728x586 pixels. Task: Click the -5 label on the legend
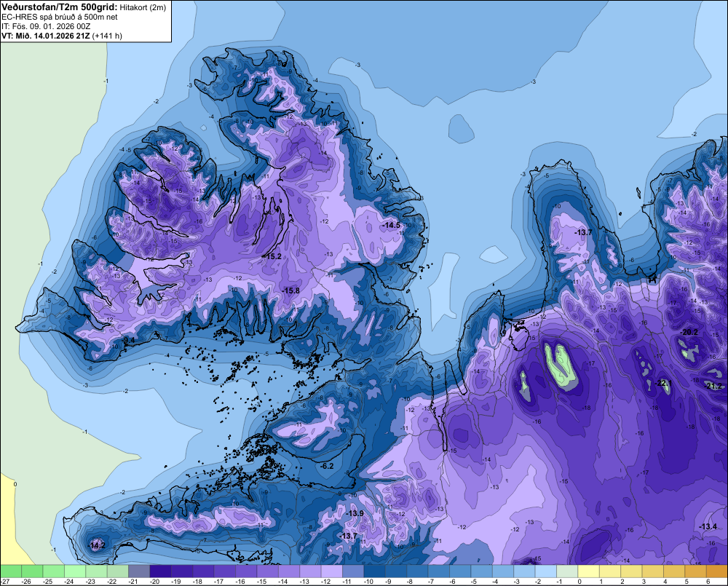(475, 582)
